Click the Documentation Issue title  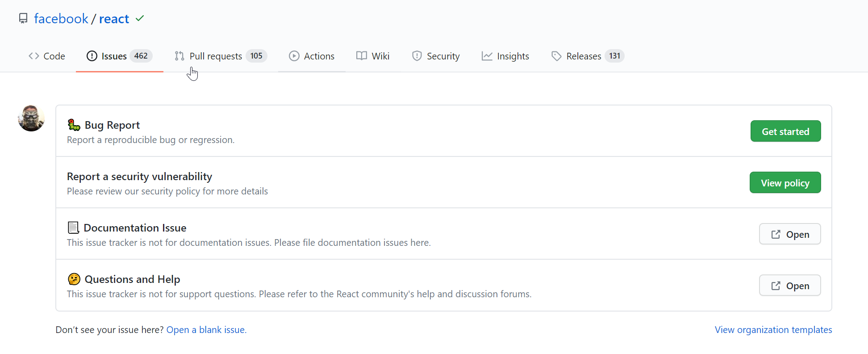click(135, 228)
